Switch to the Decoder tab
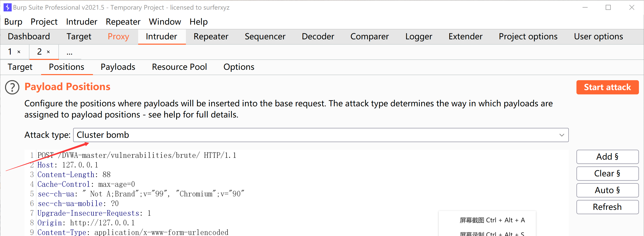This screenshot has height=236, width=644. click(318, 37)
